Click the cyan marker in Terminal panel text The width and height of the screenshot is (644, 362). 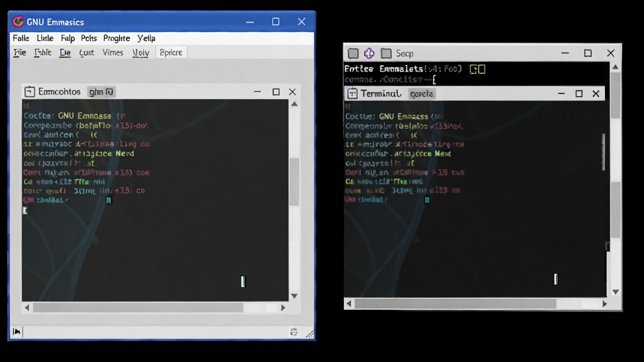(x=427, y=200)
